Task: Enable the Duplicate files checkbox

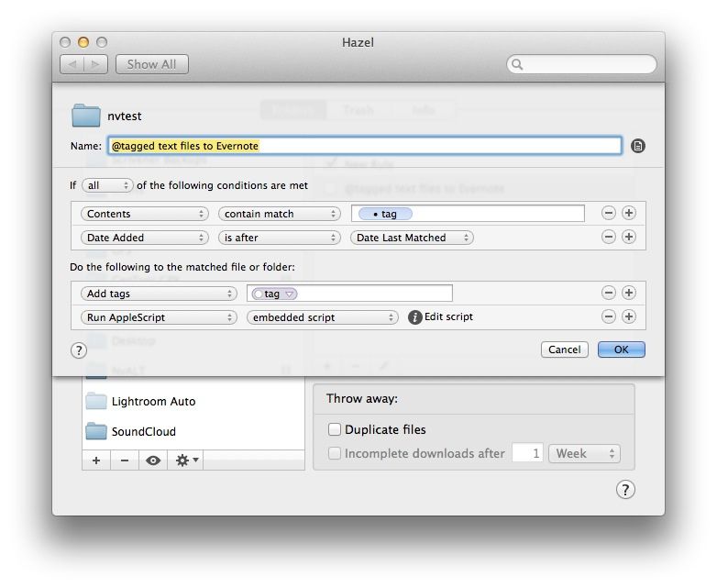Action: click(x=335, y=429)
